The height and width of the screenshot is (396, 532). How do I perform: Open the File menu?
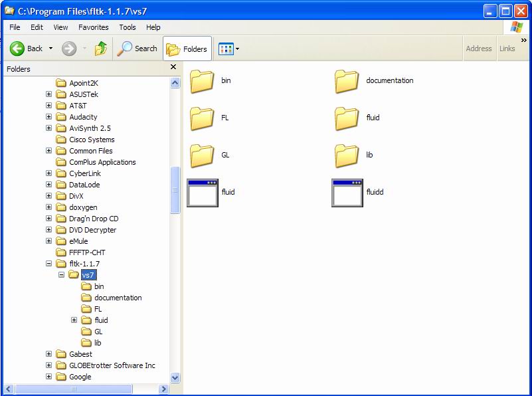pyautogui.click(x=15, y=27)
